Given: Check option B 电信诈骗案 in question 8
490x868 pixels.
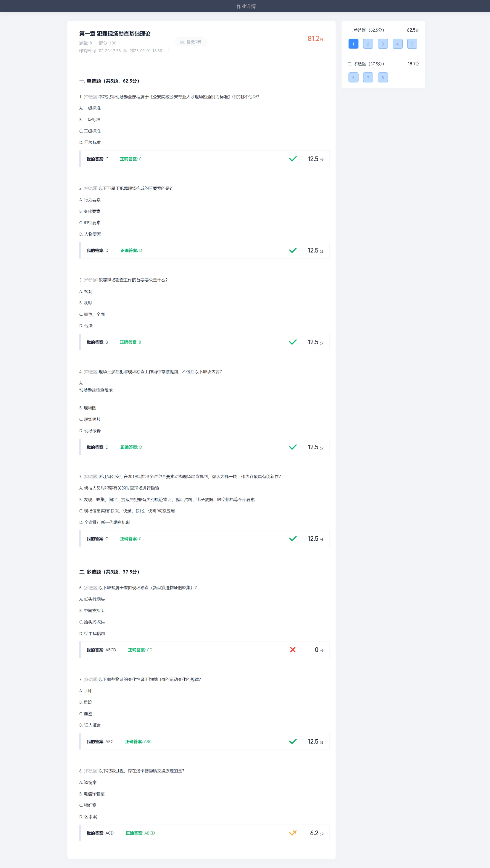Looking at the screenshot, I should (92, 794).
